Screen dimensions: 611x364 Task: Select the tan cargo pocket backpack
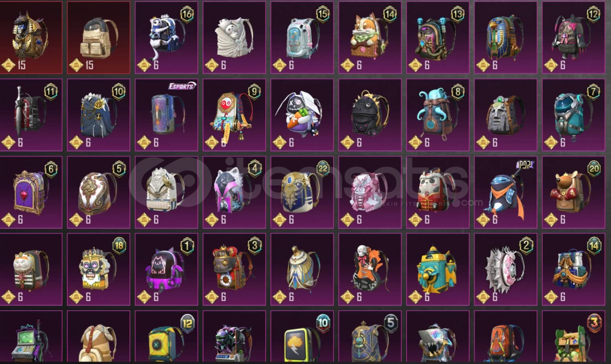tap(99, 37)
